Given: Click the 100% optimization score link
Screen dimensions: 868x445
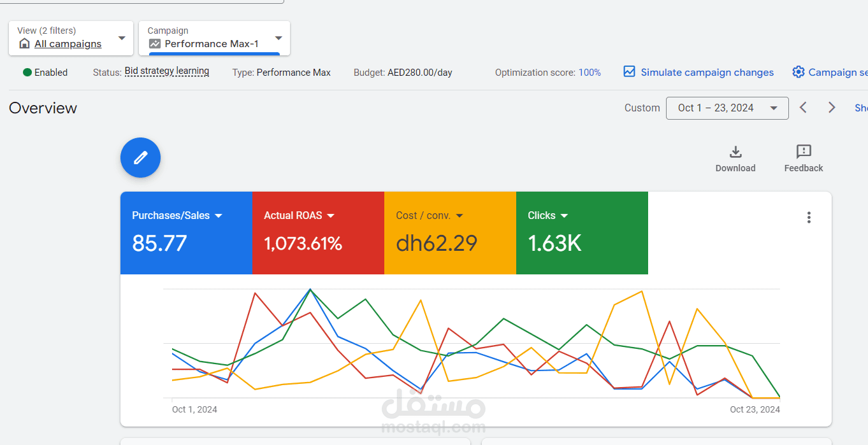Looking at the screenshot, I should [x=590, y=73].
